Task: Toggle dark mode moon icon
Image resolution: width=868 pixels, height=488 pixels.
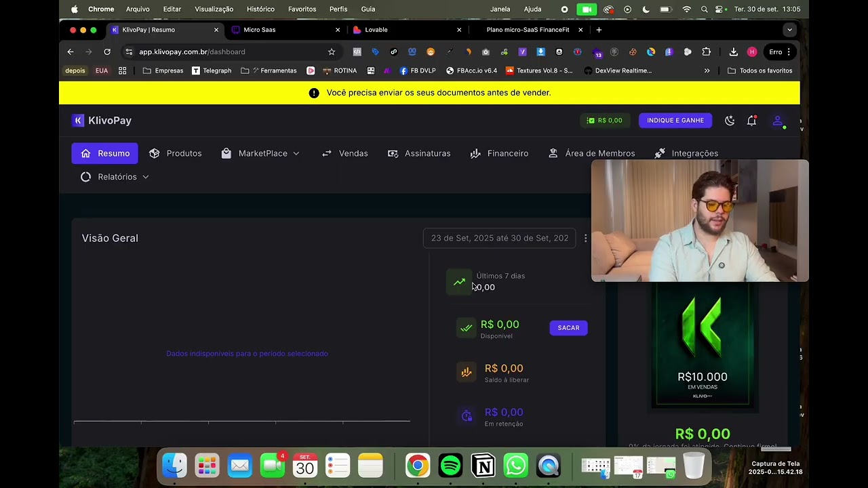Action: coord(730,121)
